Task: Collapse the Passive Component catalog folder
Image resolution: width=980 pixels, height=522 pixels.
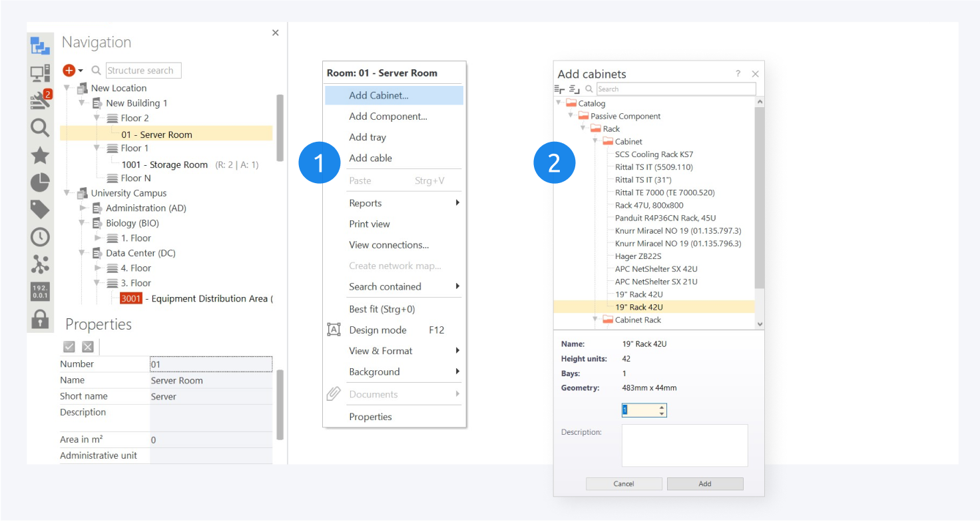Action: 570,116
